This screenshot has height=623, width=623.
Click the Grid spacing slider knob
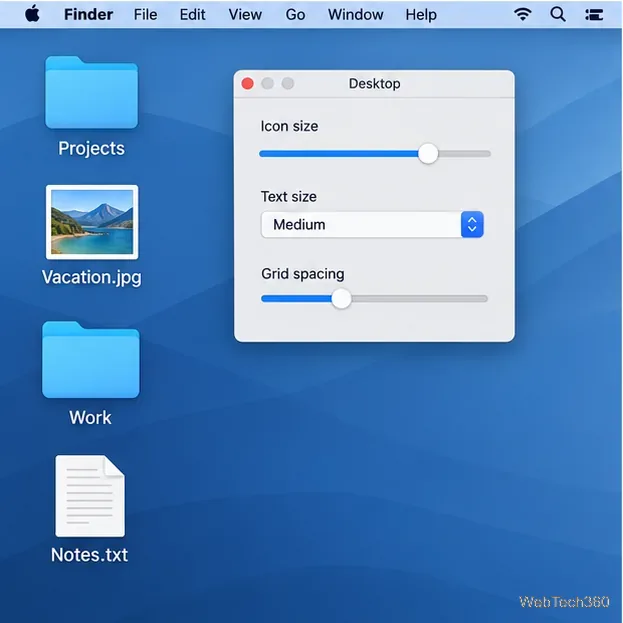pos(341,298)
